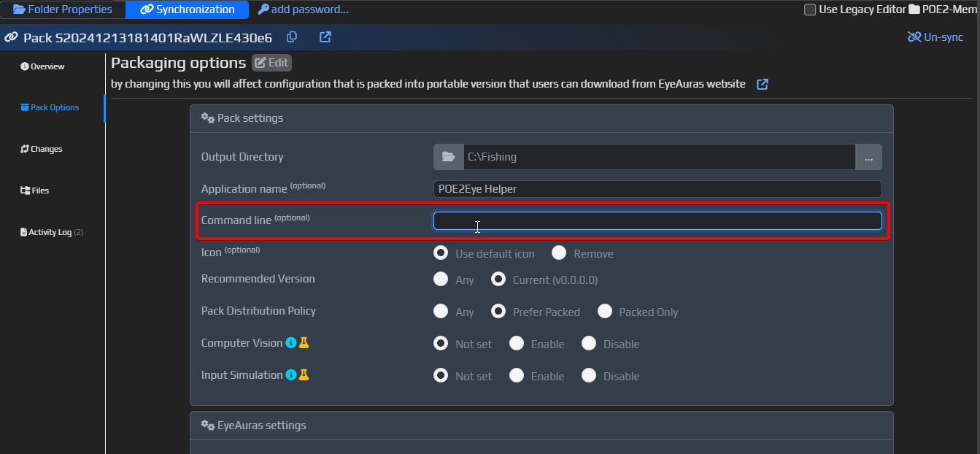Click the ellipsis button for Output Directory
The width and height of the screenshot is (980, 454).
pyautogui.click(x=868, y=157)
